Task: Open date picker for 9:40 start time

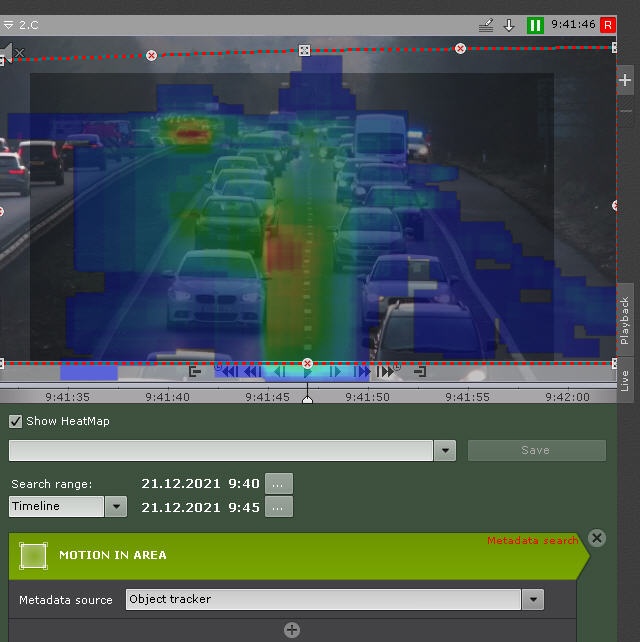Action: tap(279, 484)
